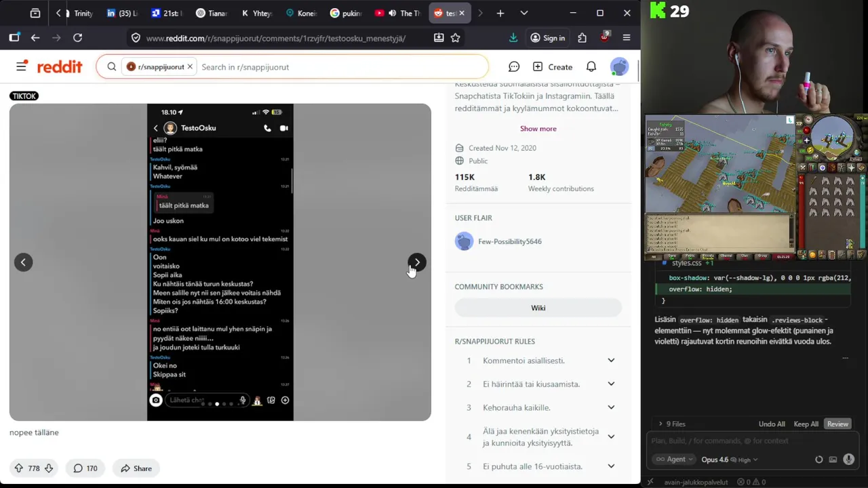Bookmark this page with the star

(456, 38)
